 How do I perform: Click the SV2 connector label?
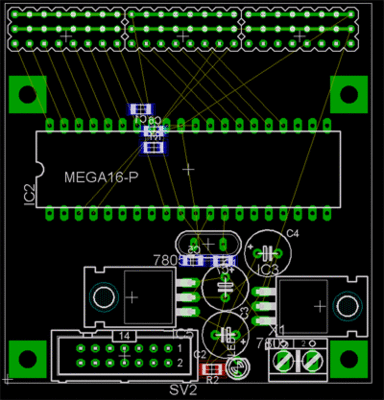[183, 390]
